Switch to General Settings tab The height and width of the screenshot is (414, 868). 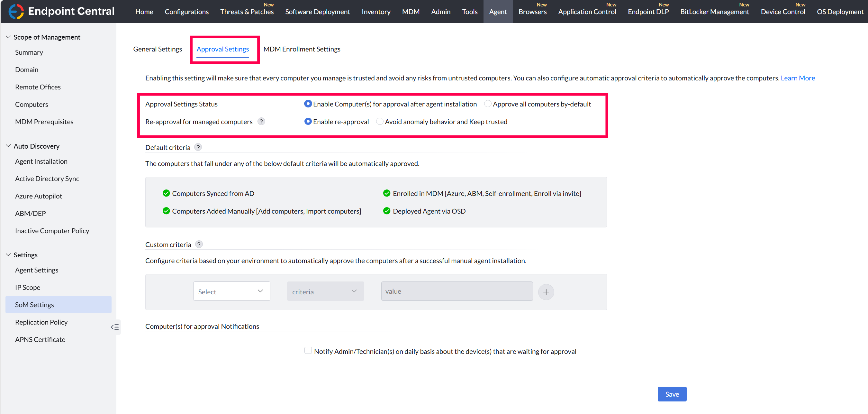157,49
